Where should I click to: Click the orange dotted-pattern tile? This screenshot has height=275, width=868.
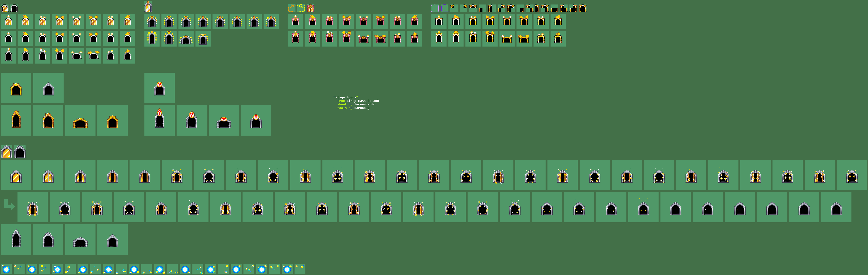click(292, 9)
